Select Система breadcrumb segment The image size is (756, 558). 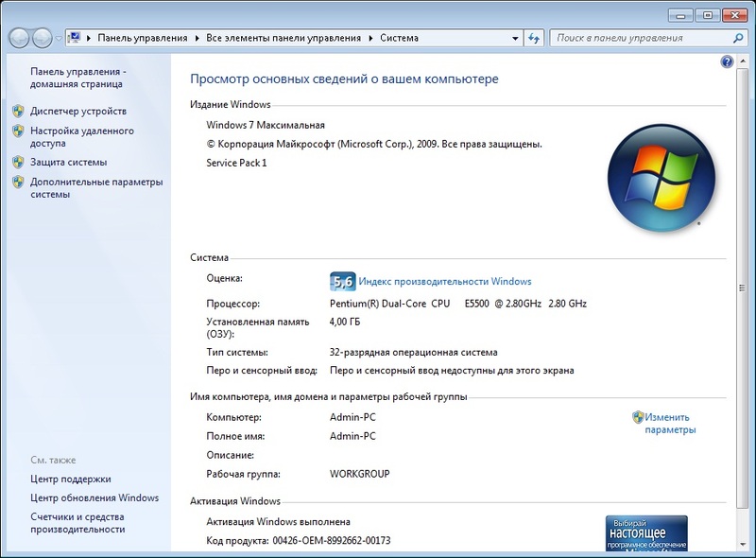click(399, 38)
